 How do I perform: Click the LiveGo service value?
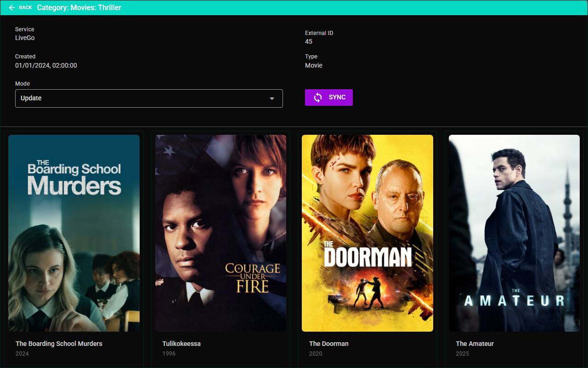(x=25, y=38)
